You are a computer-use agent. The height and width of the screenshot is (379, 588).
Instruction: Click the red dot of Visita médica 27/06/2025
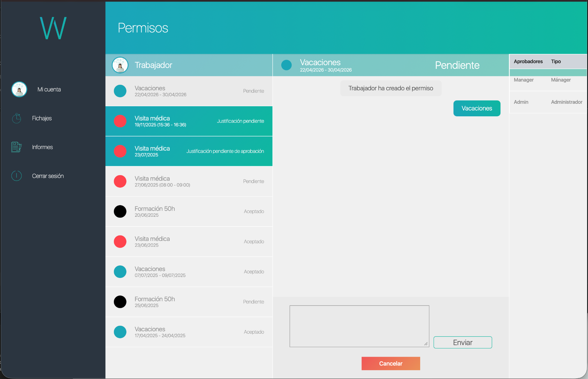coord(120,182)
